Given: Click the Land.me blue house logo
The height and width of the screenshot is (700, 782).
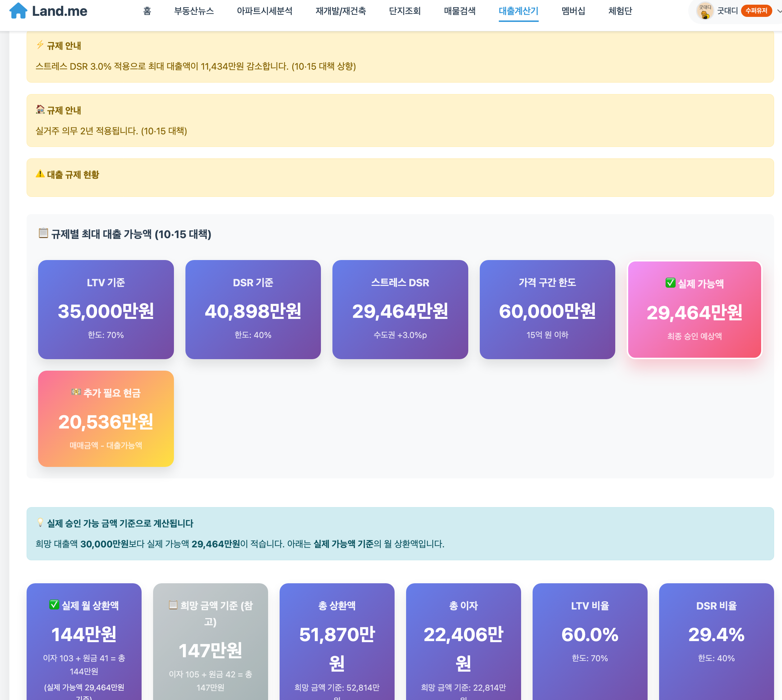Looking at the screenshot, I should 18,11.
